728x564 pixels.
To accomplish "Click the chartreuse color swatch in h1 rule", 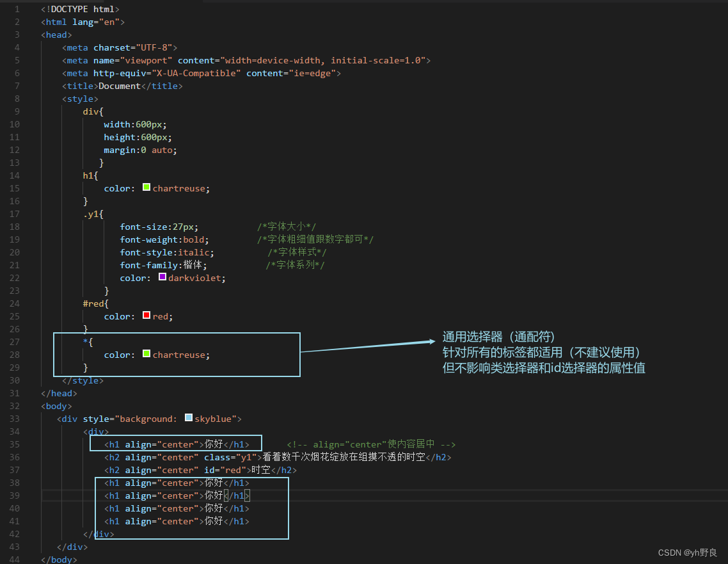I will point(146,187).
